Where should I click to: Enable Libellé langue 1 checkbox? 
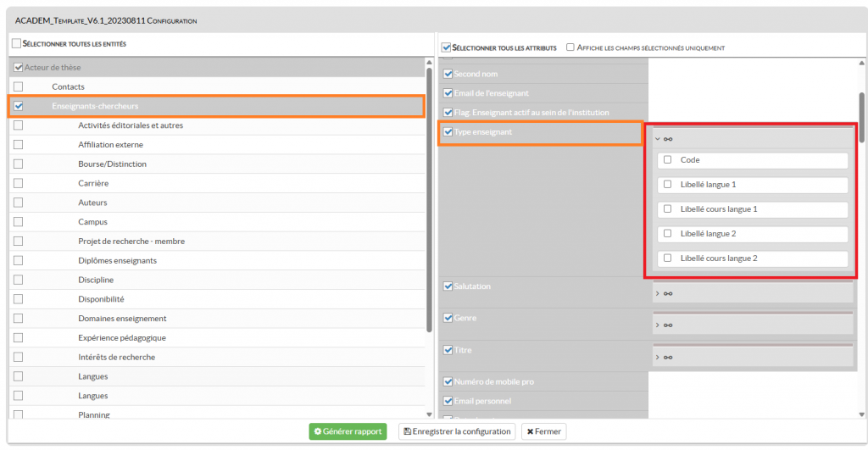pos(668,185)
